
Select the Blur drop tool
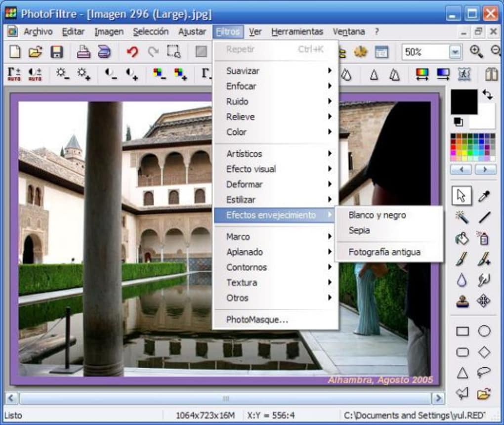(x=461, y=280)
